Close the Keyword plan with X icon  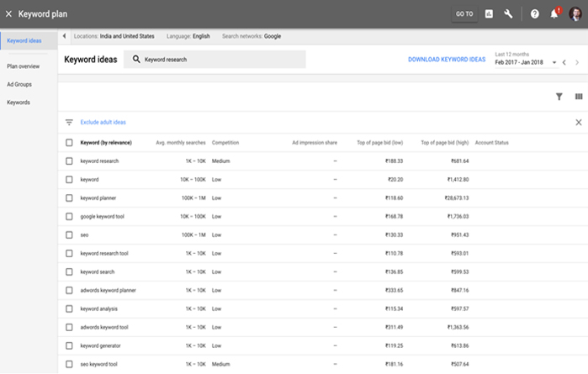pos(8,14)
